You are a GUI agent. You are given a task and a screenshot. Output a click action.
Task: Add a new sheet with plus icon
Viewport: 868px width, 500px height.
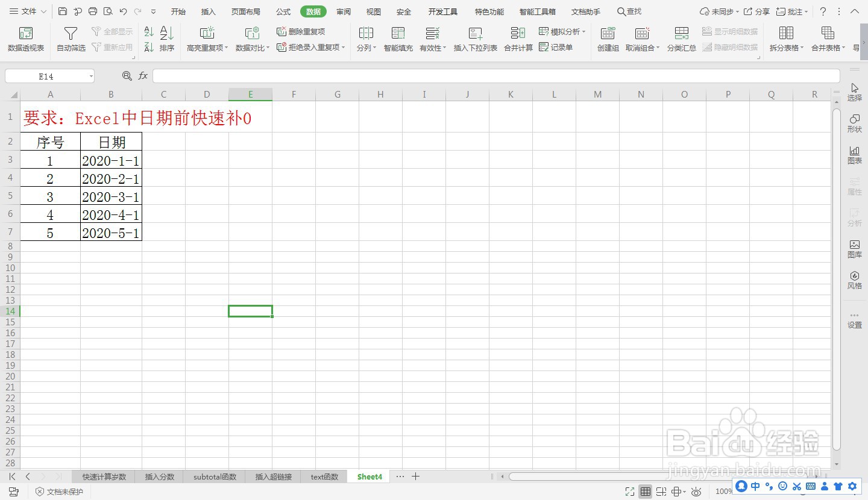pyautogui.click(x=415, y=477)
